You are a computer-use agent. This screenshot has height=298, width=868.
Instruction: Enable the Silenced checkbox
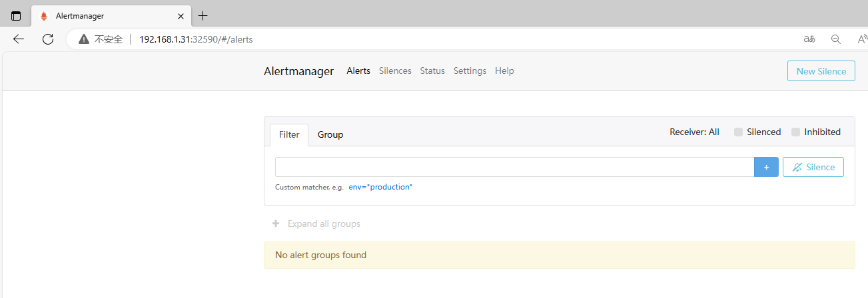tap(738, 132)
